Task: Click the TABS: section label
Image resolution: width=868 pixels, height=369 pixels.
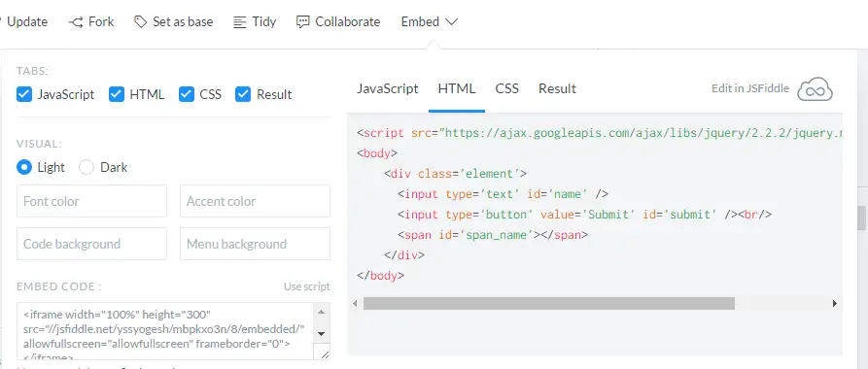Action: [x=33, y=71]
